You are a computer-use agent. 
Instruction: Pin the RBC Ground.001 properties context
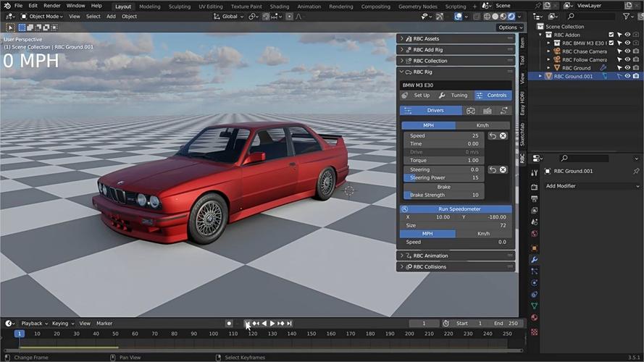pos(636,171)
